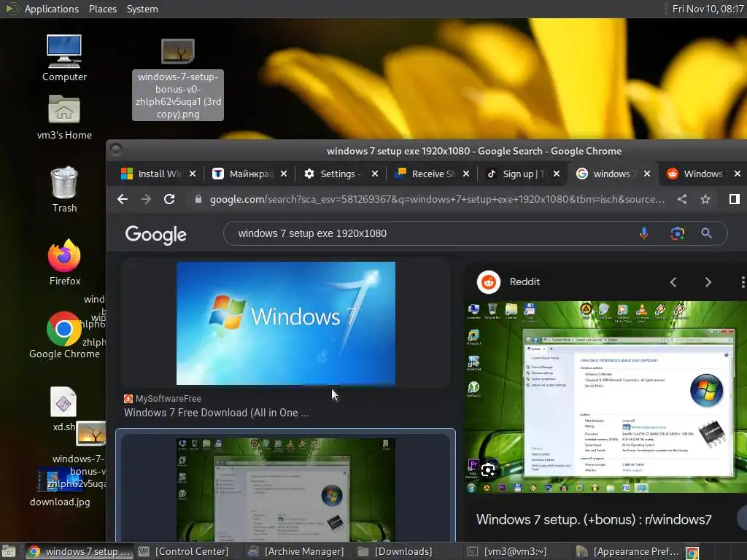Open Places menu
The height and width of the screenshot is (560, 747).
103,9
